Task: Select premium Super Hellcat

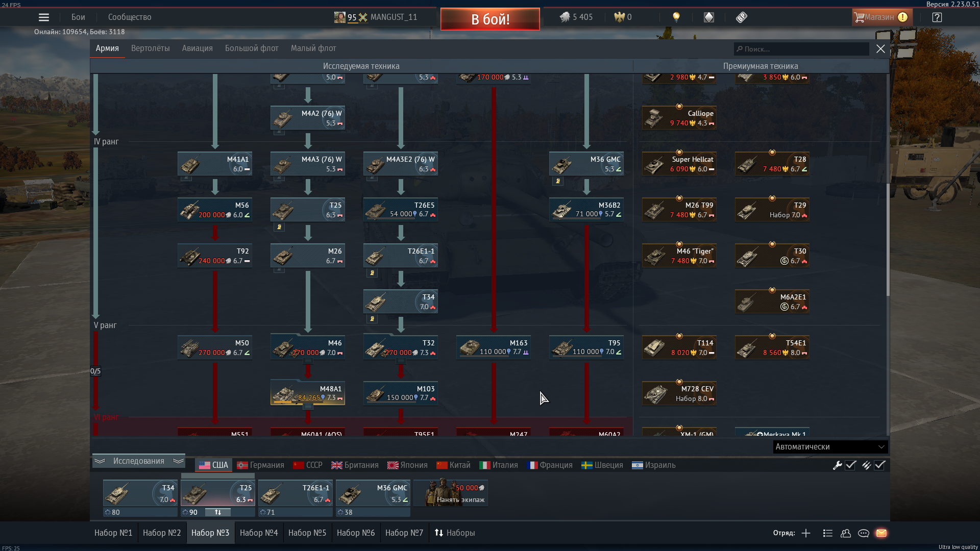Action: click(x=679, y=164)
